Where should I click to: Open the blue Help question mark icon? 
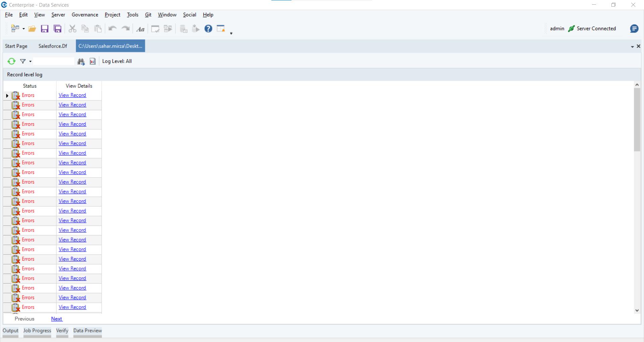coord(208,29)
